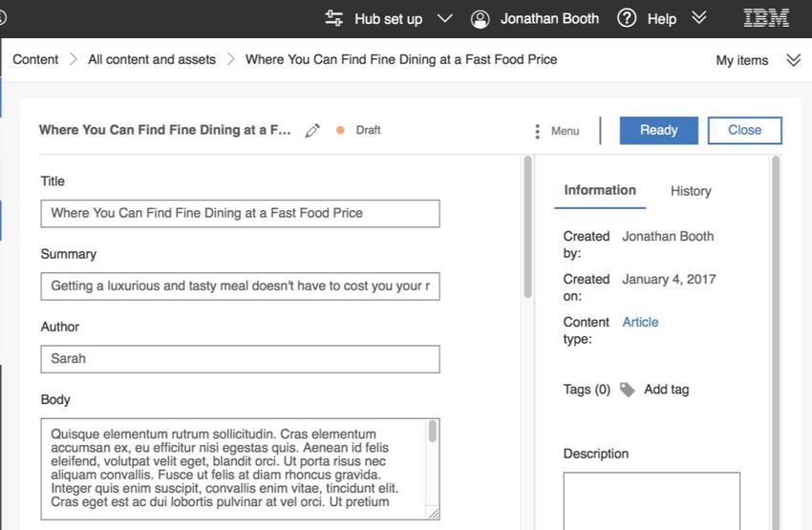Expand the double chevron next to Help
This screenshot has height=530, width=812.
(x=699, y=18)
